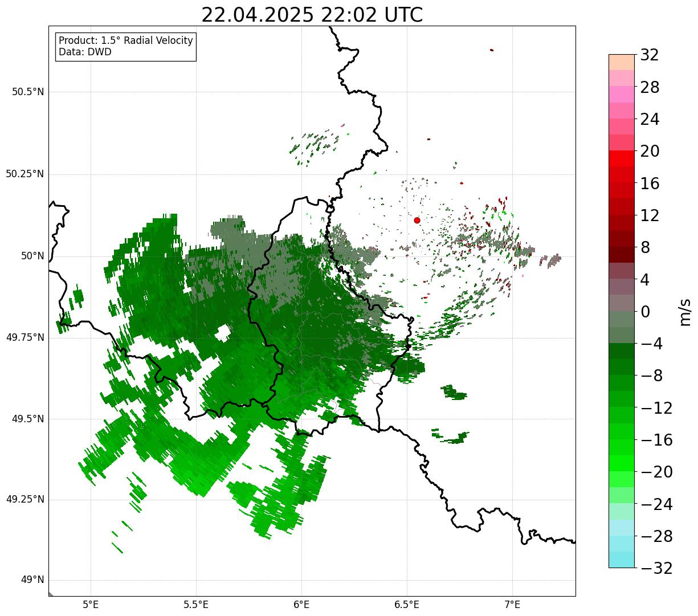Click the colorbar tick label '−28'
This screenshot has width=698, height=616.
click(x=656, y=536)
